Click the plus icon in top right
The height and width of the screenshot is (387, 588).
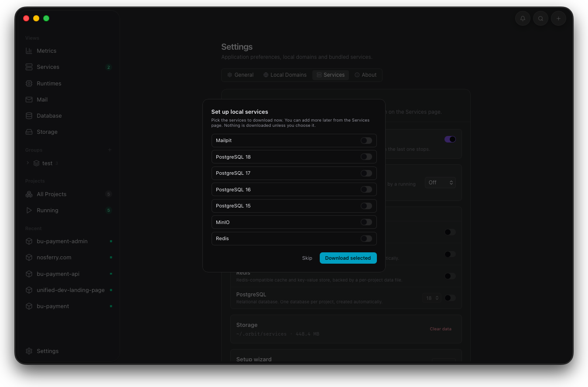tap(558, 18)
